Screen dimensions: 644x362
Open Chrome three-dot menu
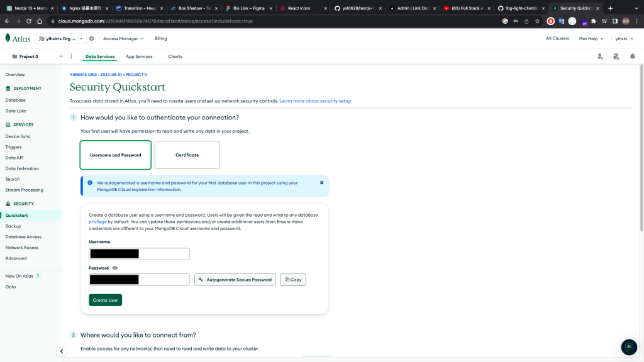(x=636, y=21)
